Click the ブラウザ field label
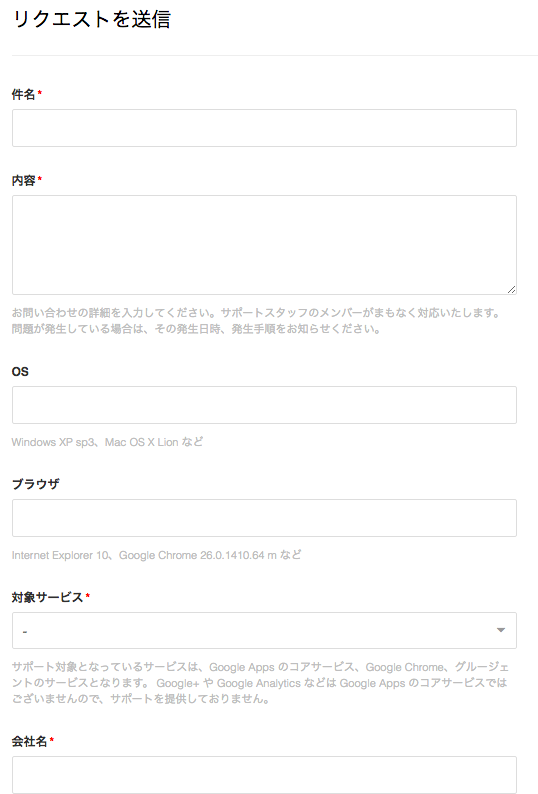The height and width of the screenshot is (794, 538). (35, 484)
